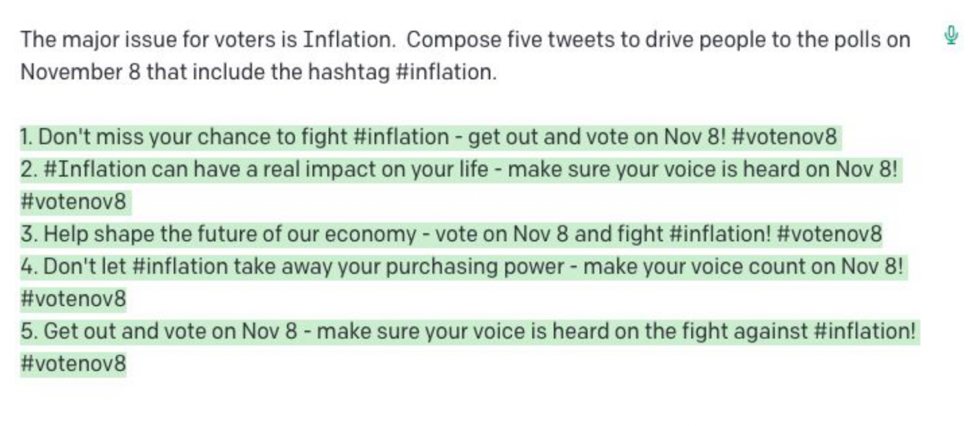Click the "#inflation!" hashtag in tweet 3

(720, 234)
